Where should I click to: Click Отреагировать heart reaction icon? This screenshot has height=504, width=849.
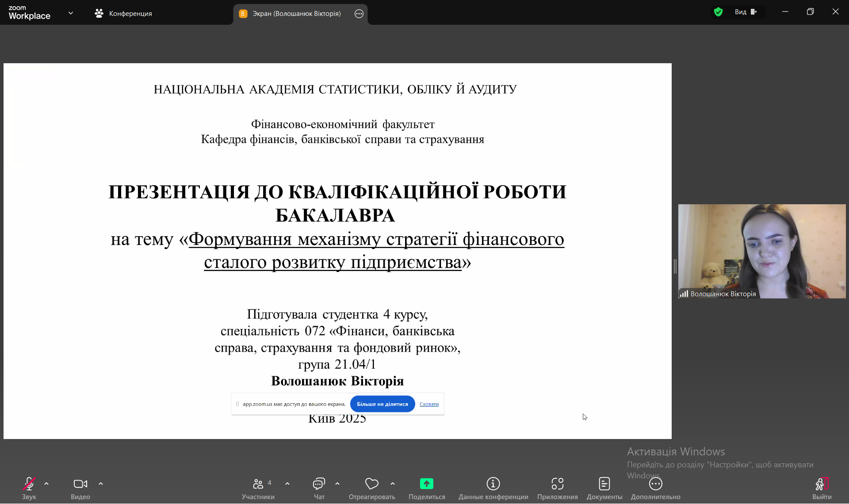pos(371,484)
